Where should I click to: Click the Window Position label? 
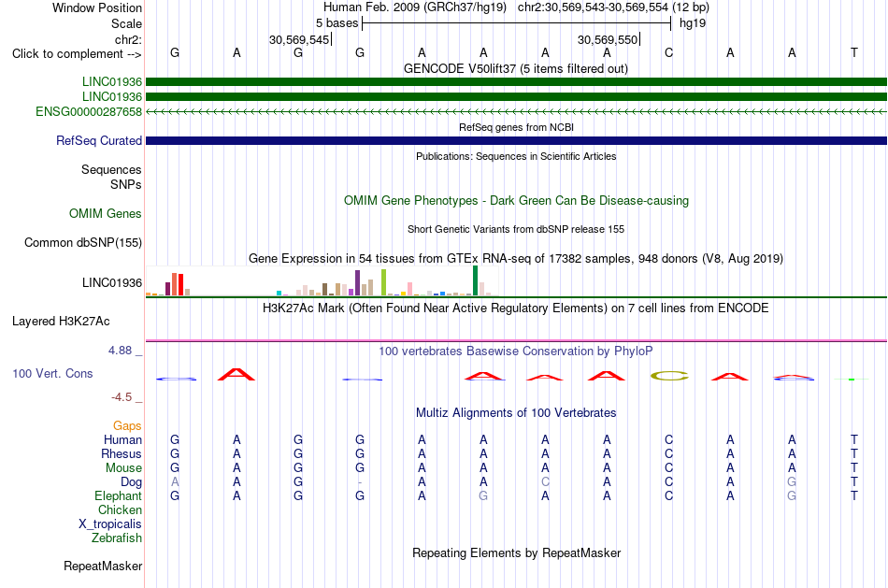[97, 7]
